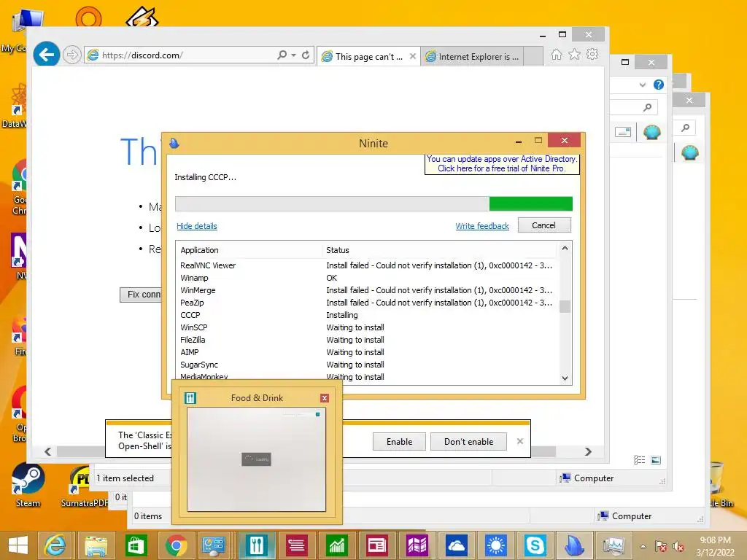Select the 'FileZilla' row in Ninite list

click(x=367, y=340)
